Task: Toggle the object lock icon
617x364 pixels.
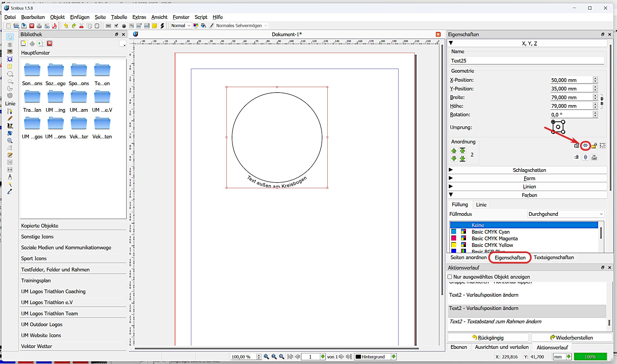Action: click(x=594, y=146)
